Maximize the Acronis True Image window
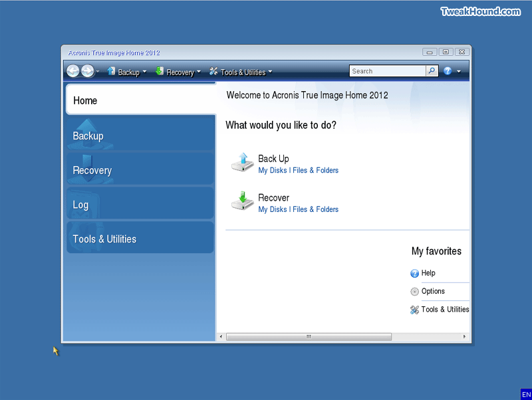 tap(446, 52)
